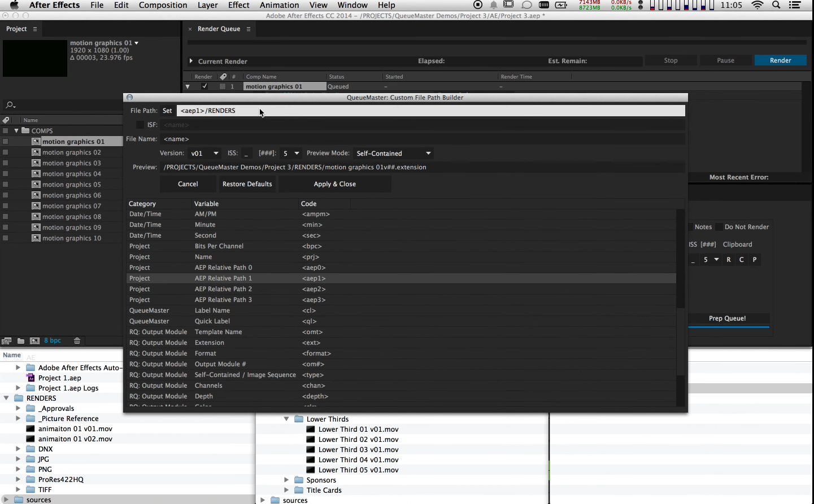Open the Composition menu
The image size is (814, 504).
coord(163,5)
